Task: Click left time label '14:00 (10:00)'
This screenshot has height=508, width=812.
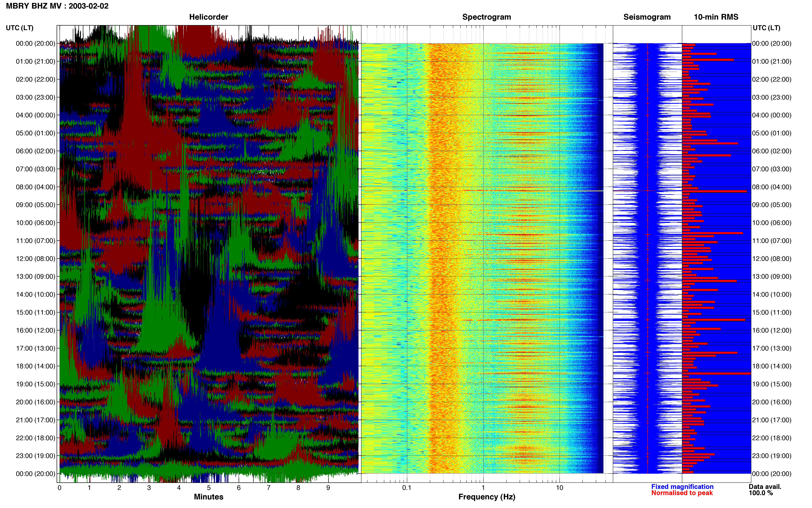Action: 36,294
